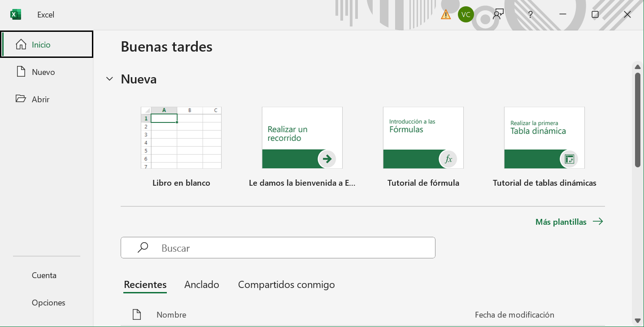This screenshot has width=644, height=327.
Task: Create a Libro en blanco workbook
Action: [x=181, y=138]
